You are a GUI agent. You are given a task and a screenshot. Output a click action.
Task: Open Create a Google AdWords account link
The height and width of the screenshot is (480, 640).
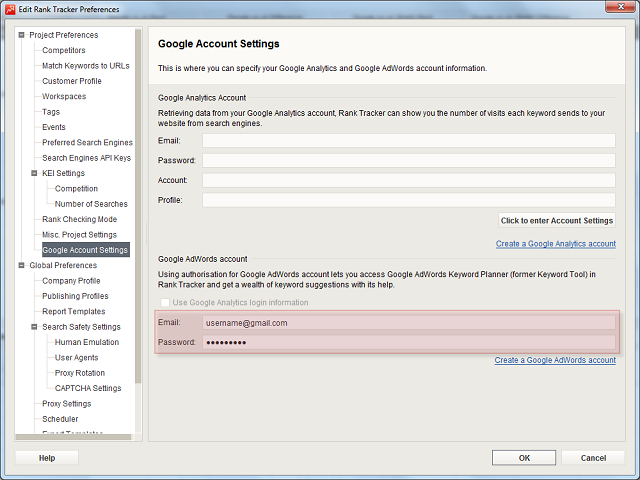pos(555,360)
